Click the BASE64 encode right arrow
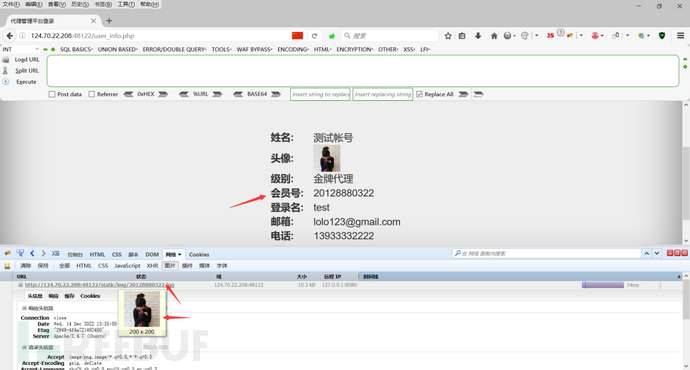 pos(276,94)
